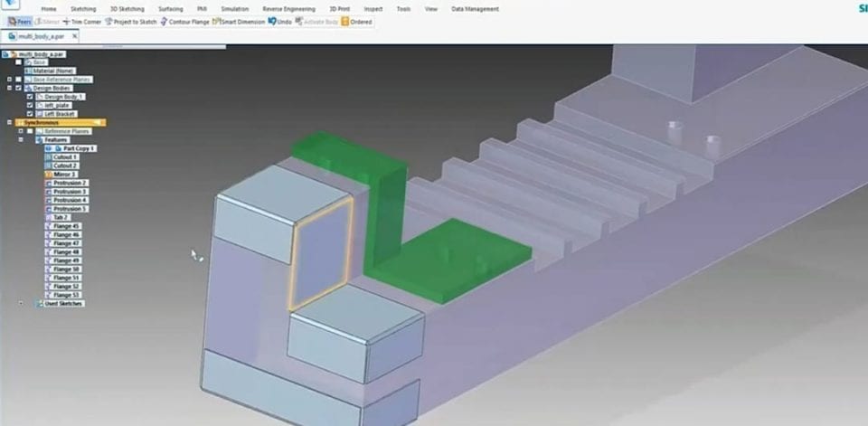
Task: Click the Peers toolbar button
Action: [19, 22]
